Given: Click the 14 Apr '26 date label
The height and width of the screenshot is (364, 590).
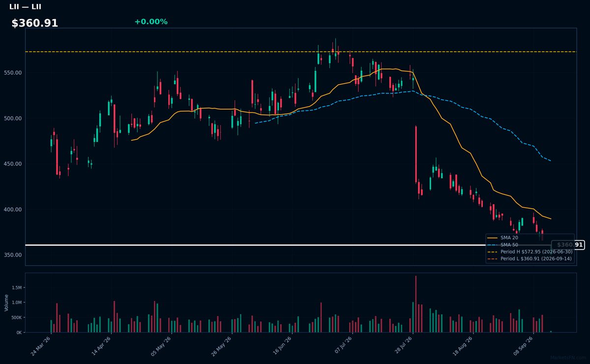Looking at the screenshot, I should tap(100, 346).
